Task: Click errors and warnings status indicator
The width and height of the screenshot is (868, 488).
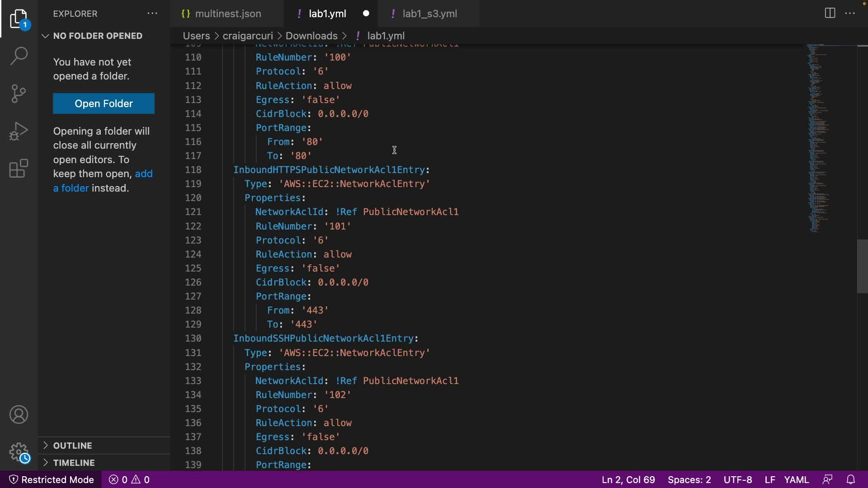Action: 129,479
